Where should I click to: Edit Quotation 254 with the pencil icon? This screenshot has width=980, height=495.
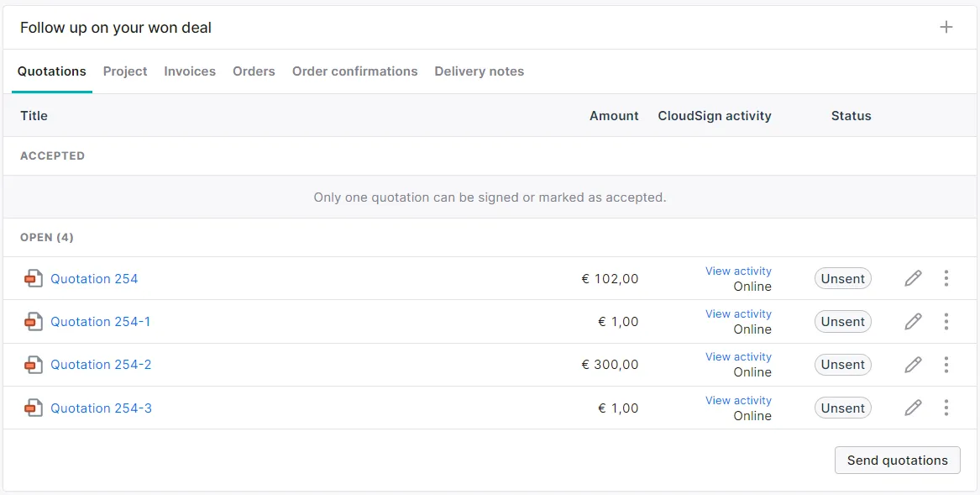[913, 278]
